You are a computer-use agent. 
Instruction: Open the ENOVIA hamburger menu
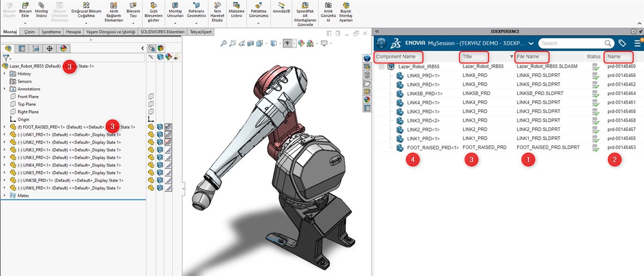pos(638,43)
